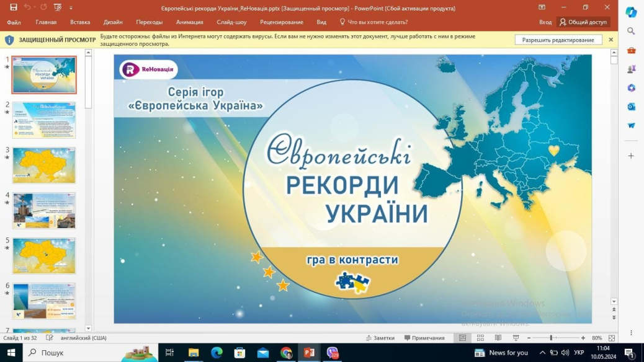Start the slideshow from the status bar icon

516,338
